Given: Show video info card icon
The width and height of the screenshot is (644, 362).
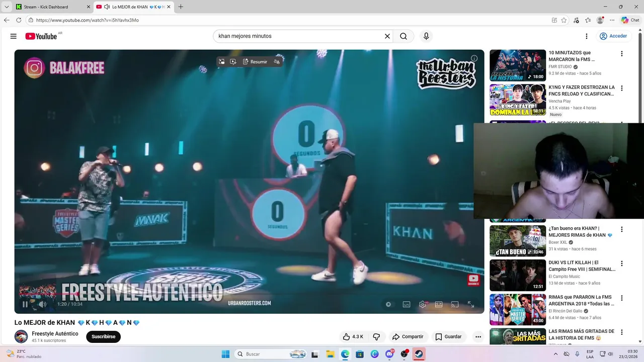Looking at the screenshot, I should tap(474, 58).
